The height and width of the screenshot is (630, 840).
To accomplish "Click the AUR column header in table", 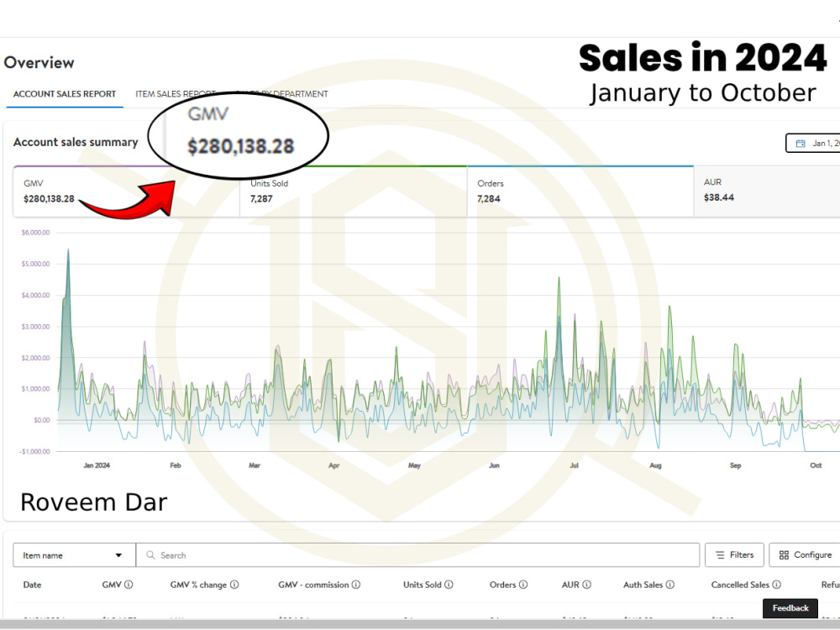I will [570, 585].
